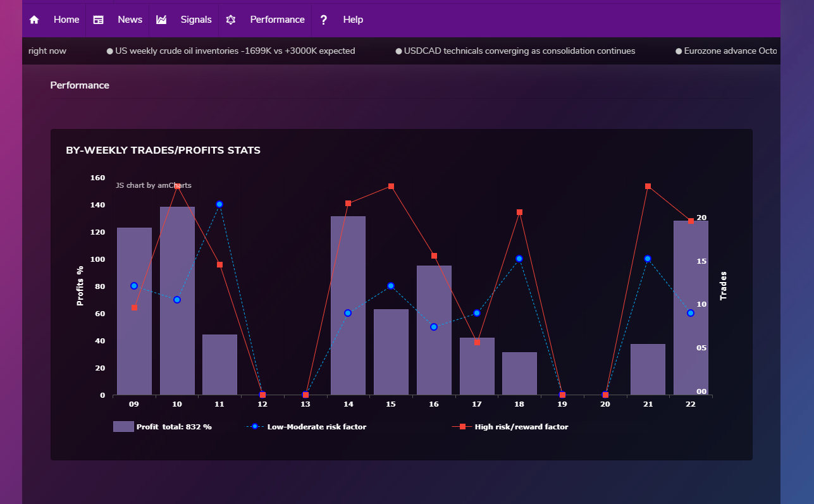
Task: Read the USDCAD technicals ticker headline
Action: [x=519, y=51]
